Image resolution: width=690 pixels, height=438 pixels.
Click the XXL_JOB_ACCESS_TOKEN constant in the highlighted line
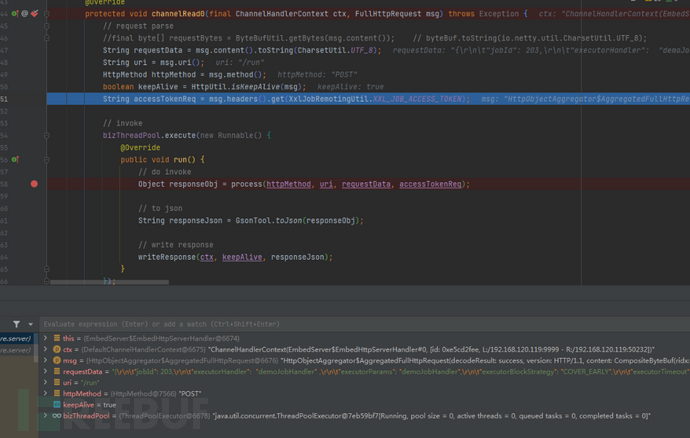click(418, 99)
